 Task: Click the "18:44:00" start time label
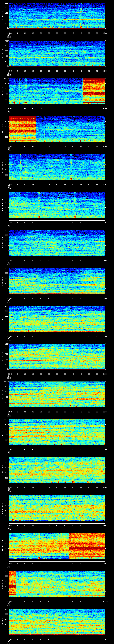click(9, 33)
